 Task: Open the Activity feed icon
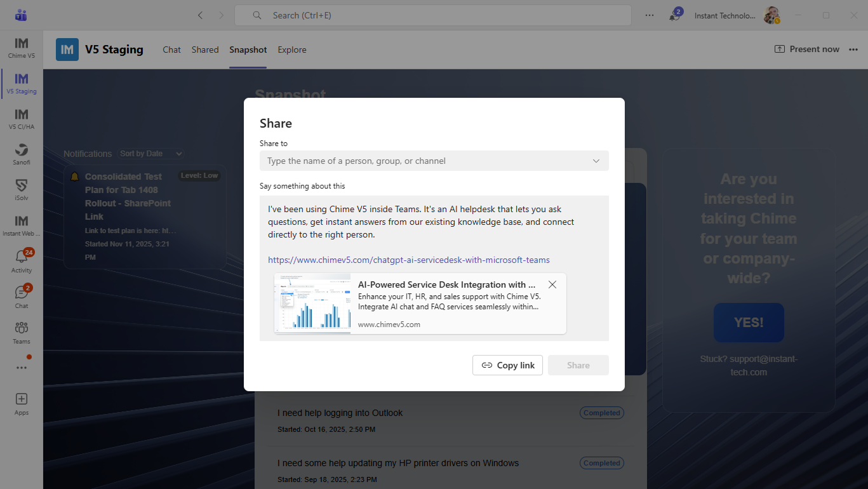click(22, 260)
